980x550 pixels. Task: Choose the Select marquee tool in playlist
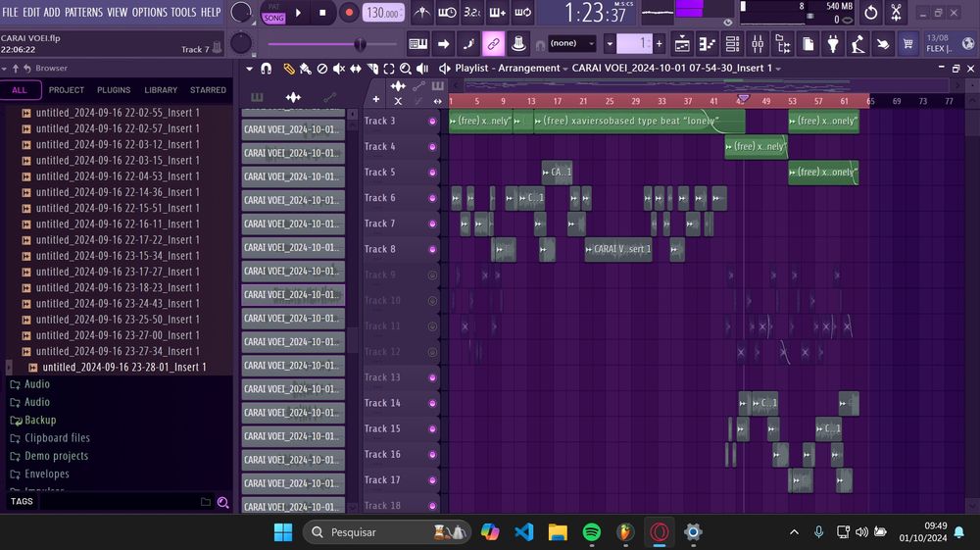pyautogui.click(x=389, y=69)
